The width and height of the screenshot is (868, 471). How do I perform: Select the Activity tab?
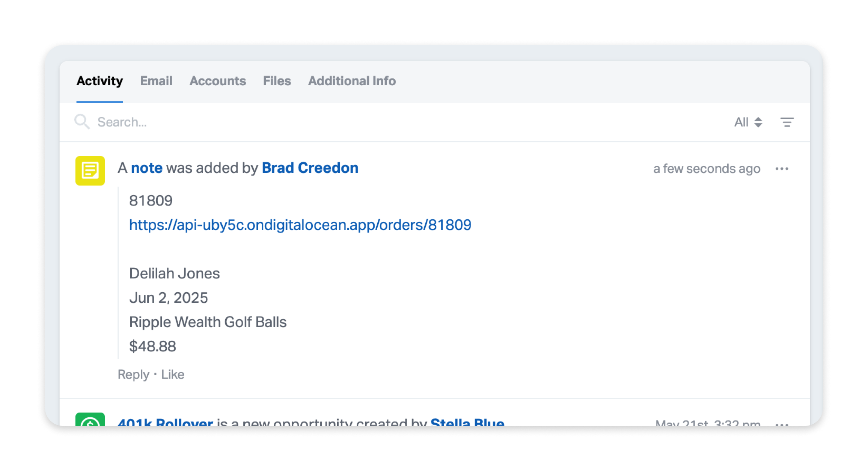pos(99,81)
